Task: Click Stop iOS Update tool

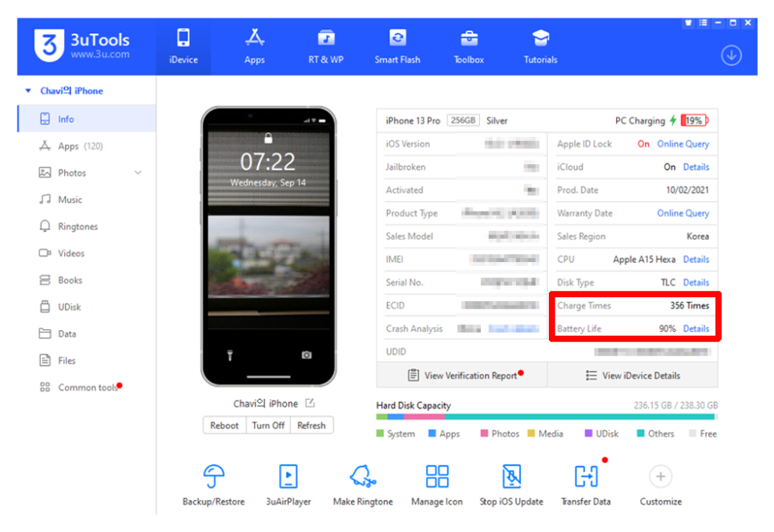Action: click(511, 485)
